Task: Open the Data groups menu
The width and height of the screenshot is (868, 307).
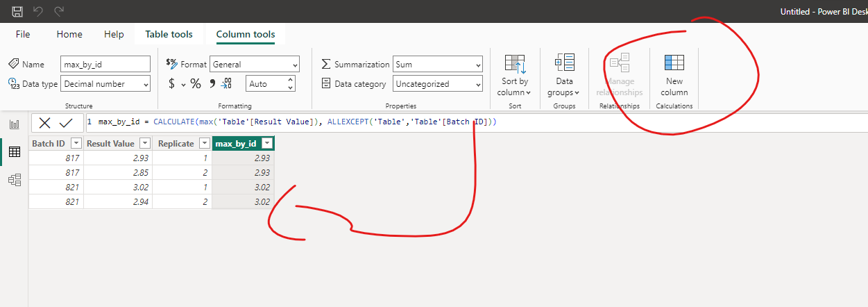Action: coord(564,75)
